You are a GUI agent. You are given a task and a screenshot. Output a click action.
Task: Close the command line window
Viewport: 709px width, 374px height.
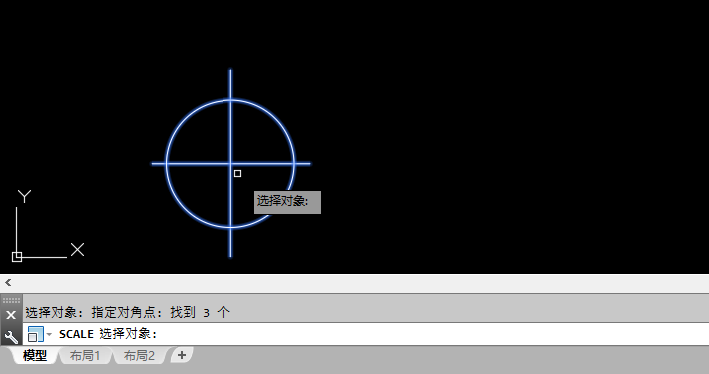[x=11, y=315]
